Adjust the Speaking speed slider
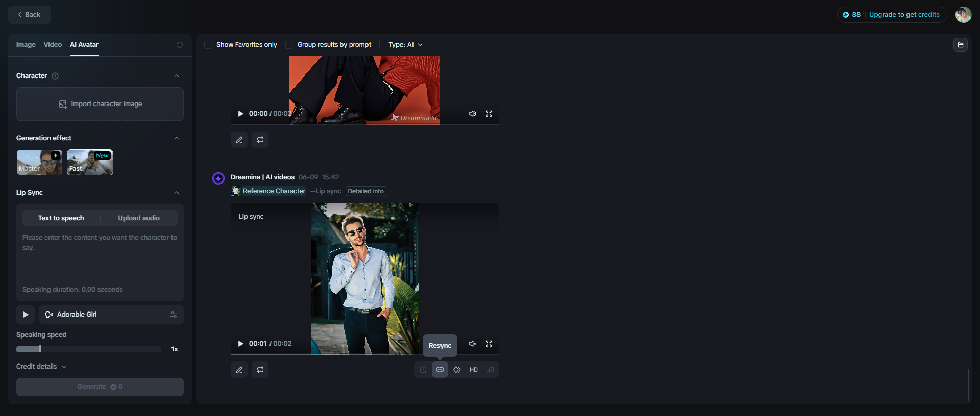The width and height of the screenshot is (980, 416). 89,349
